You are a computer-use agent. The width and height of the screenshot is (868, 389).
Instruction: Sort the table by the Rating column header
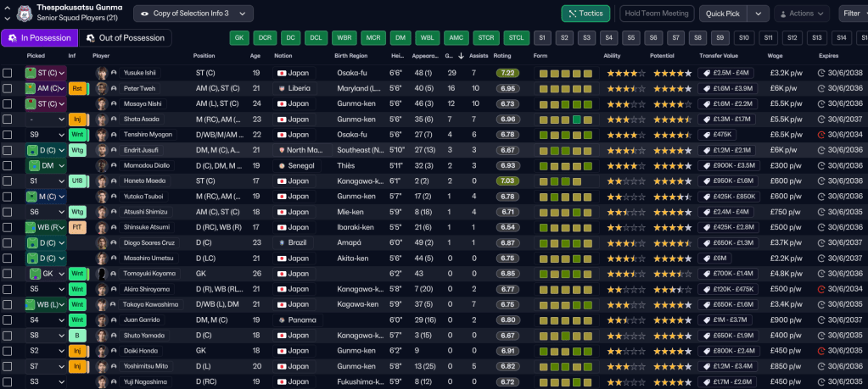click(503, 56)
